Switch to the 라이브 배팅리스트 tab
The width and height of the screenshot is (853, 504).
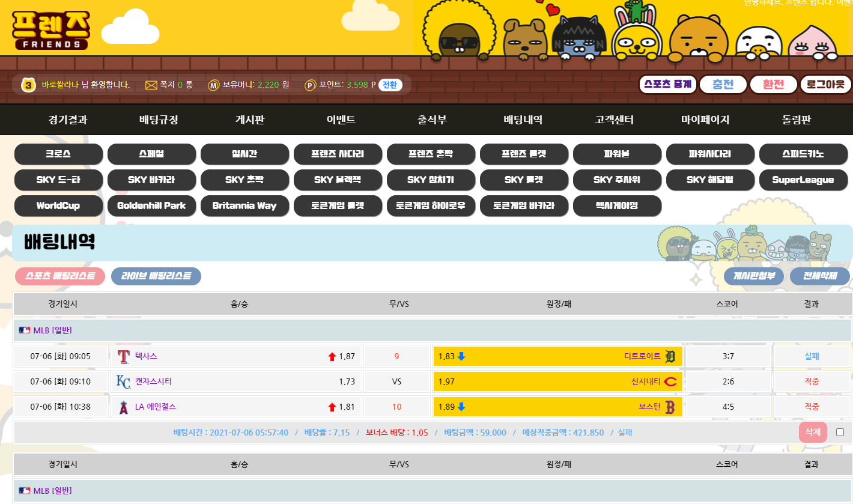156,276
